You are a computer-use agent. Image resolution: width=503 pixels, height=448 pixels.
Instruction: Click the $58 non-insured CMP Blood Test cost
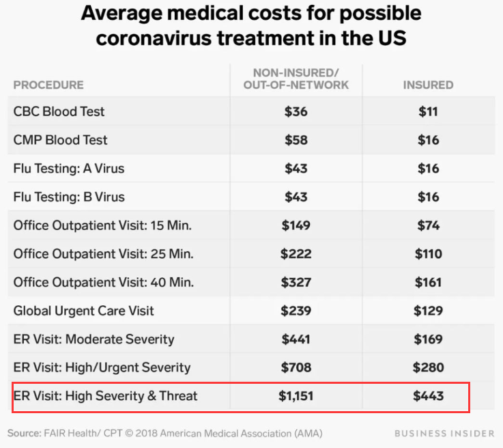click(x=296, y=140)
